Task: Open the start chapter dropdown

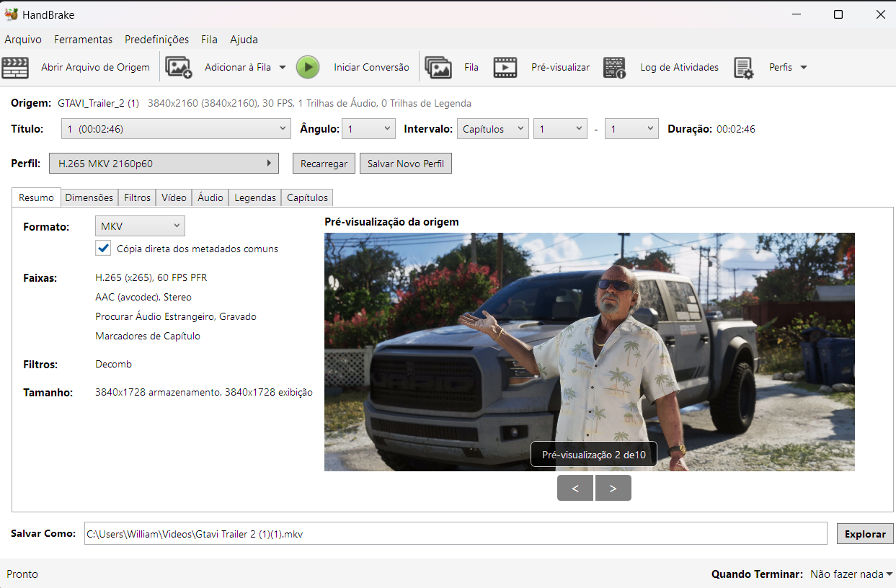Action: click(x=560, y=129)
